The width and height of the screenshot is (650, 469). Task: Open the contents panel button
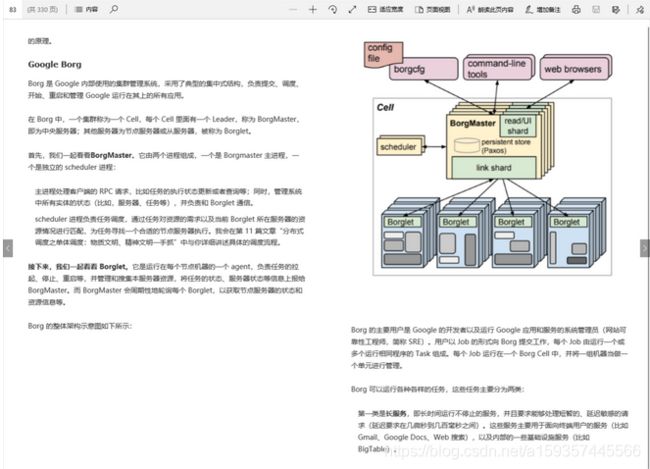coord(86,9)
